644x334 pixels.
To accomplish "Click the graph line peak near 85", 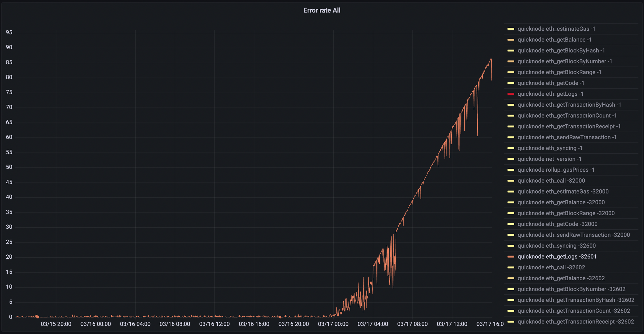I will click(491, 59).
